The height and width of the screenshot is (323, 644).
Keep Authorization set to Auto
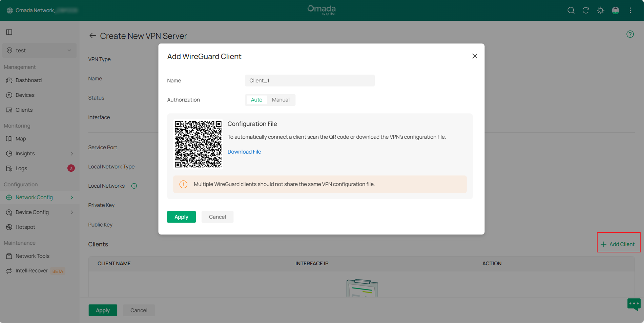pyautogui.click(x=256, y=100)
